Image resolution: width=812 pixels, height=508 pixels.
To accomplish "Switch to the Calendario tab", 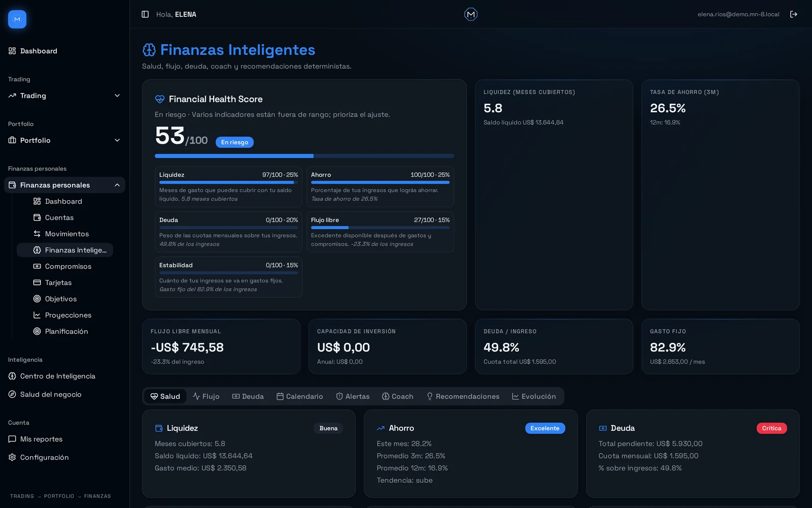I will pyautogui.click(x=299, y=396).
